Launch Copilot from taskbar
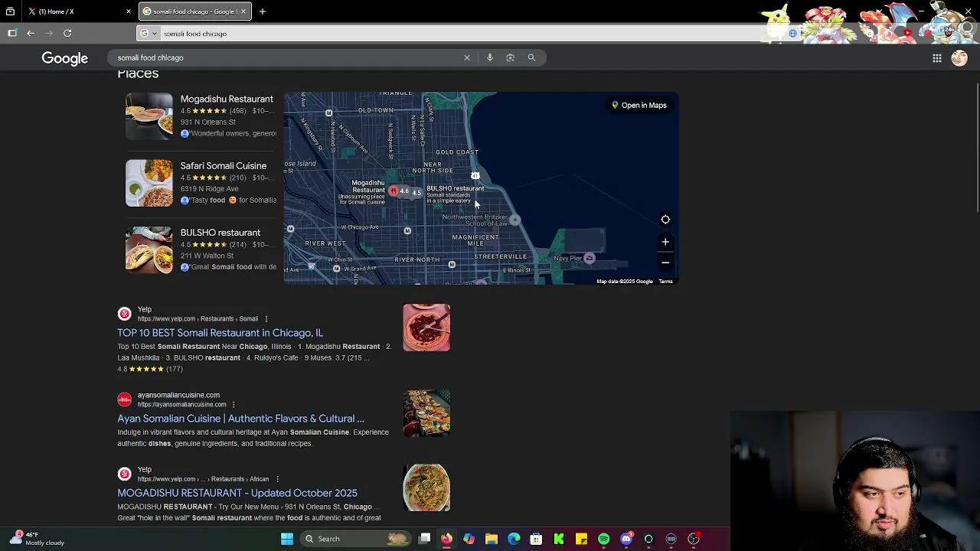980x551 pixels. (x=469, y=539)
